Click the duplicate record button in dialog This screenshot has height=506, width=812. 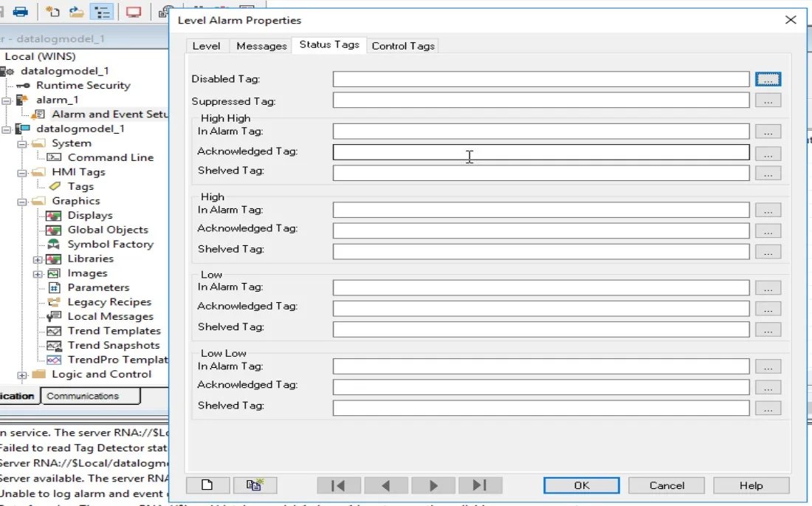[255, 485]
